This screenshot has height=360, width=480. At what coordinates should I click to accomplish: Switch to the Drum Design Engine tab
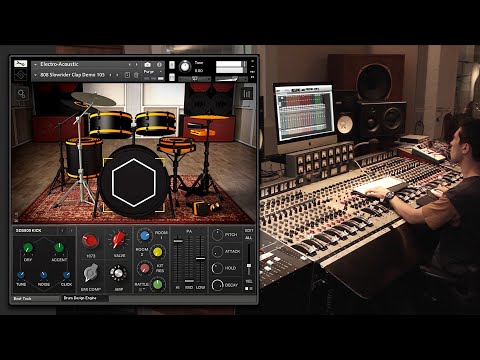coord(80,298)
